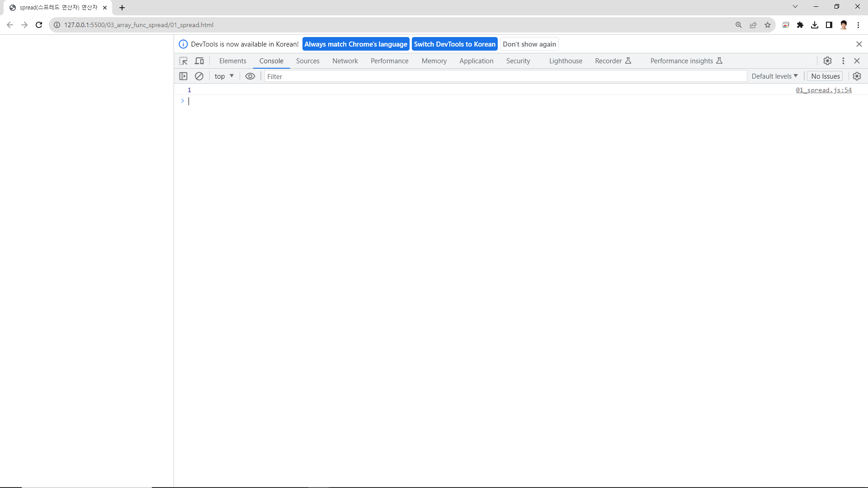This screenshot has height=488, width=868.
Task: Click the live expression eye icon
Action: (250, 76)
